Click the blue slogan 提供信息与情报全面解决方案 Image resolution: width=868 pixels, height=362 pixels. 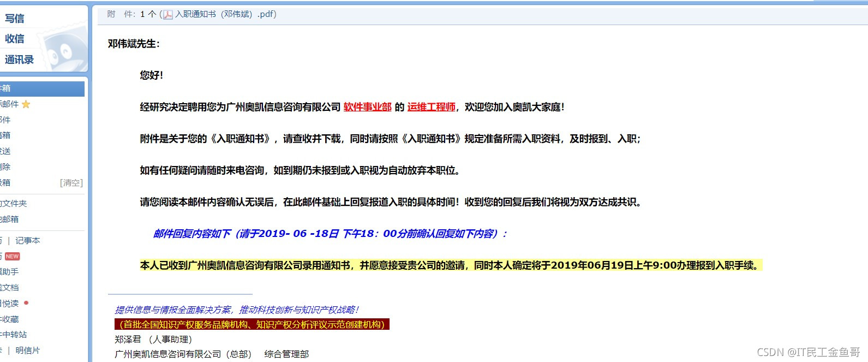pos(237,310)
